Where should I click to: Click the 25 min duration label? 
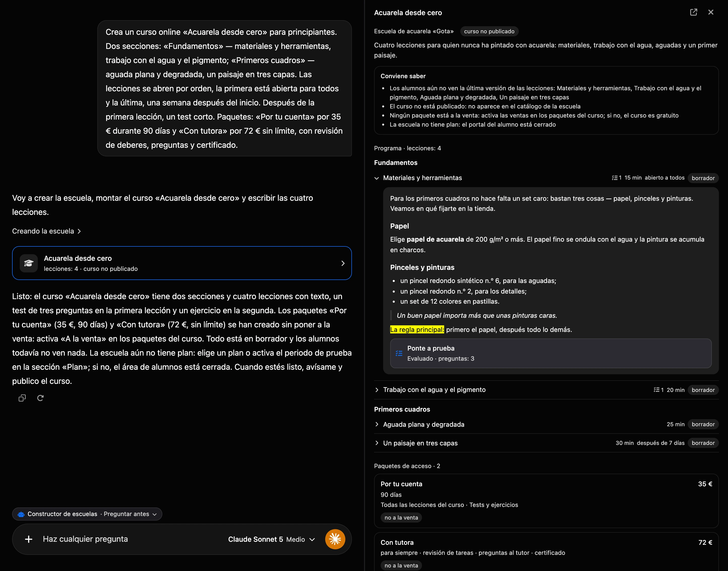pyautogui.click(x=675, y=424)
